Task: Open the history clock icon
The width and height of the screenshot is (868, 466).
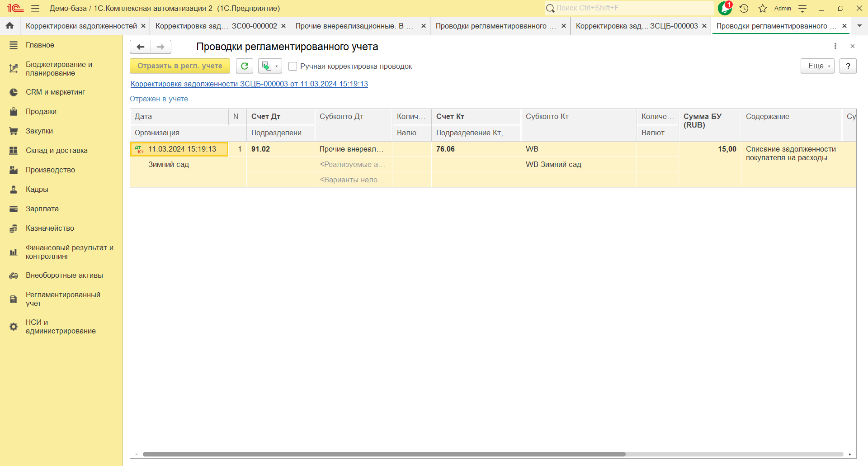Action: [744, 8]
